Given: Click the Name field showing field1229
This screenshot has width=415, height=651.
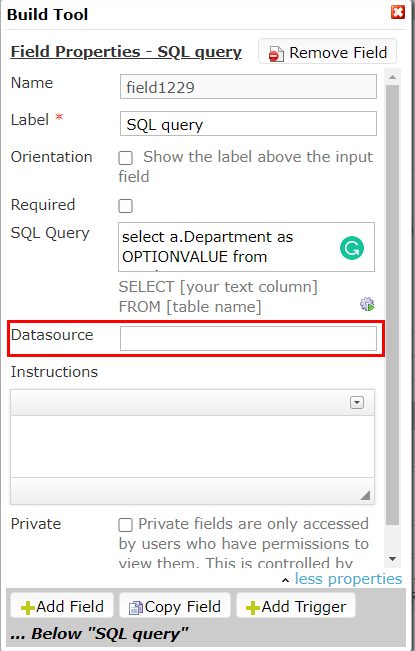Looking at the screenshot, I should (248, 86).
